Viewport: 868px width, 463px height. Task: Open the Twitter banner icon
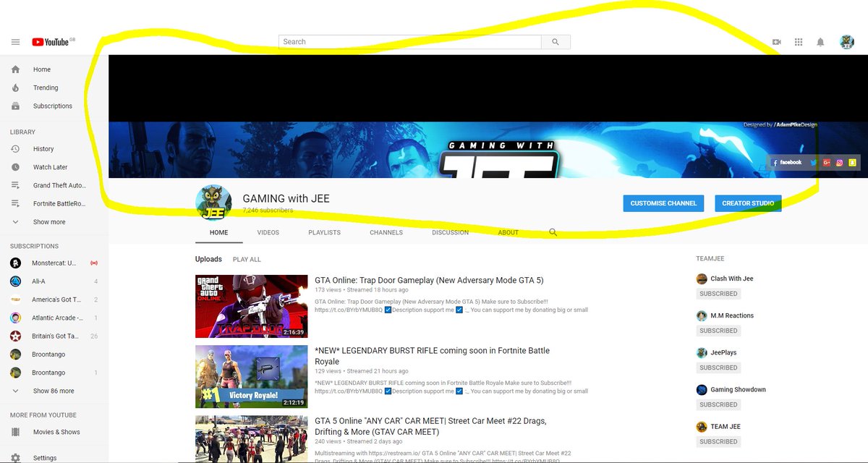pos(813,163)
